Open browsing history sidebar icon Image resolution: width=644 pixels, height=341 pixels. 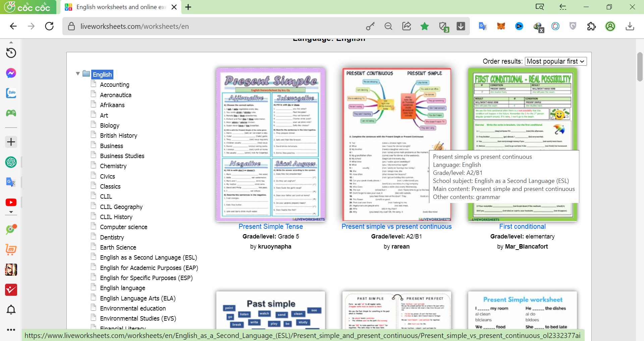click(11, 53)
